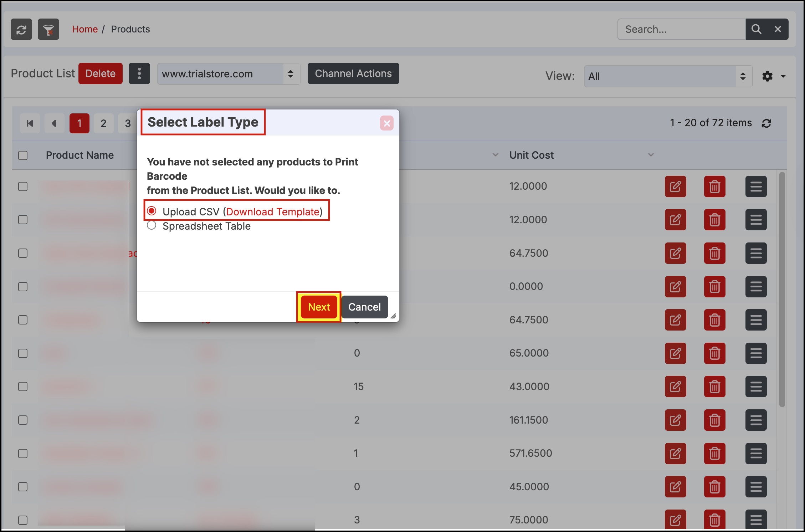
Task: Expand the Unit Cost column chevron
Action: (x=651, y=155)
